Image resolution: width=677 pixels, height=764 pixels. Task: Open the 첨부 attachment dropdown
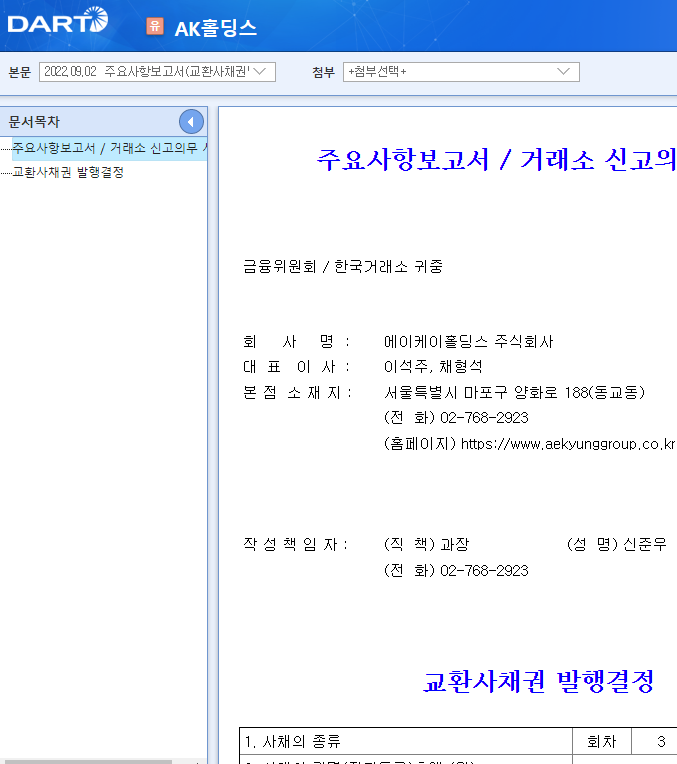click(x=461, y=72)
